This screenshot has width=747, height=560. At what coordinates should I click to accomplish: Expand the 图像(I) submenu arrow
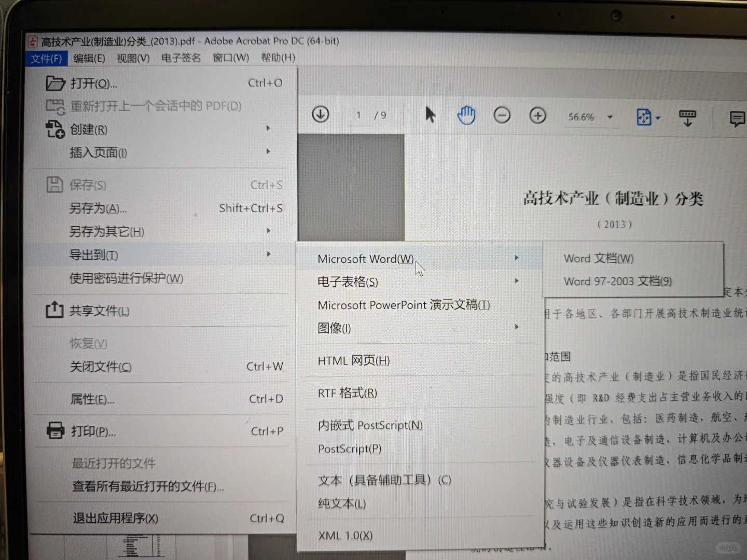tap(517, 327)
